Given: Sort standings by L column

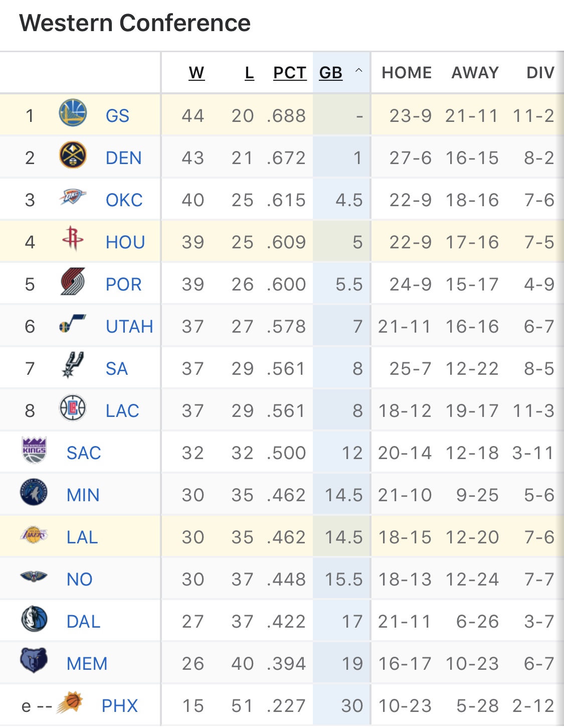Looking at the screenshot, I should coord(249,73).
